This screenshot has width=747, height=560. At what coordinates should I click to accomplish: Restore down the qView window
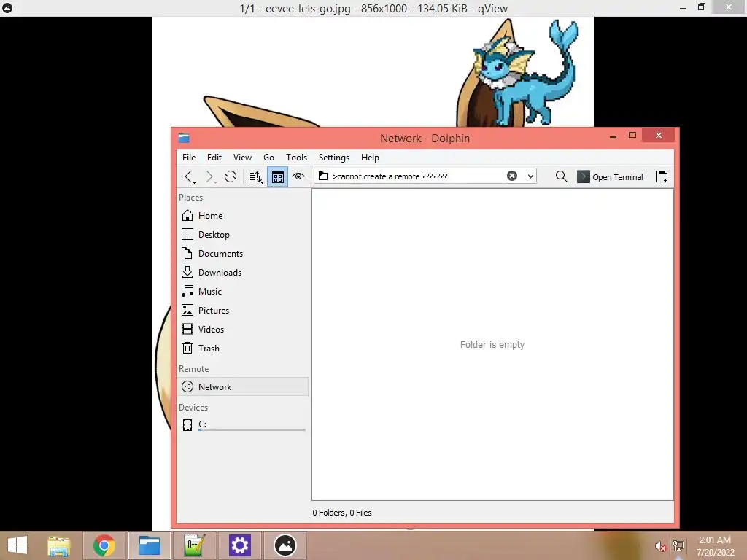tap(701, 7)
